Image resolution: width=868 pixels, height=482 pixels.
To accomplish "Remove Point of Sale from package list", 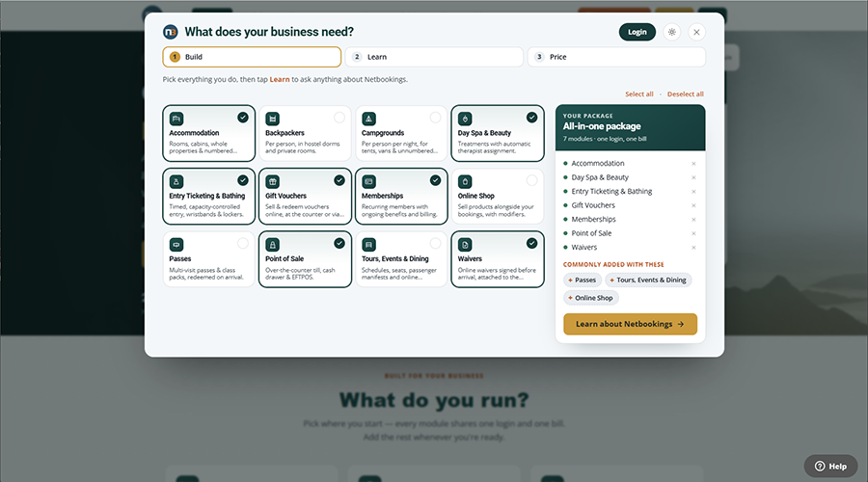I will (x=693, y=233).
